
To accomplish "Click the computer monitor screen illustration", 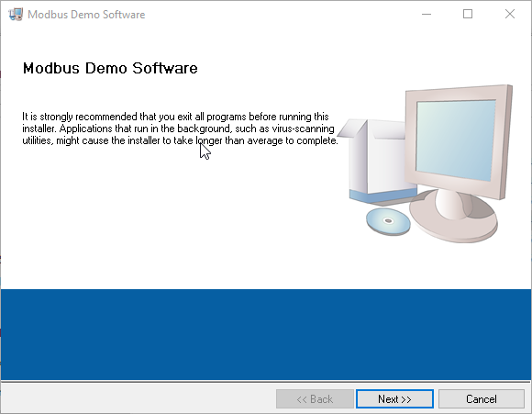I will (456, 140).
